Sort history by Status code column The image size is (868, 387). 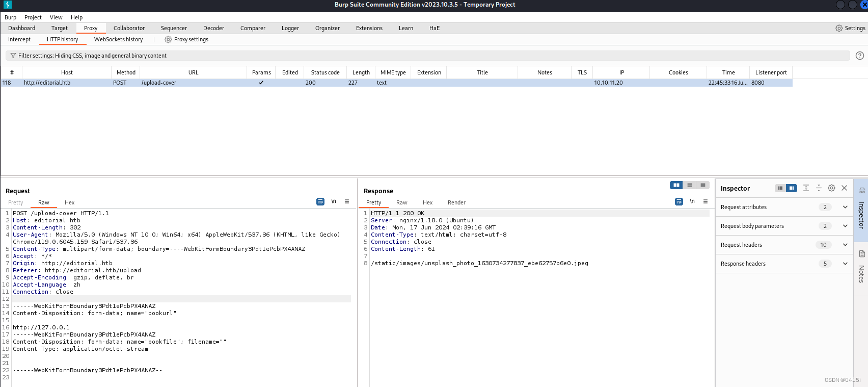(x=325, y=72)
